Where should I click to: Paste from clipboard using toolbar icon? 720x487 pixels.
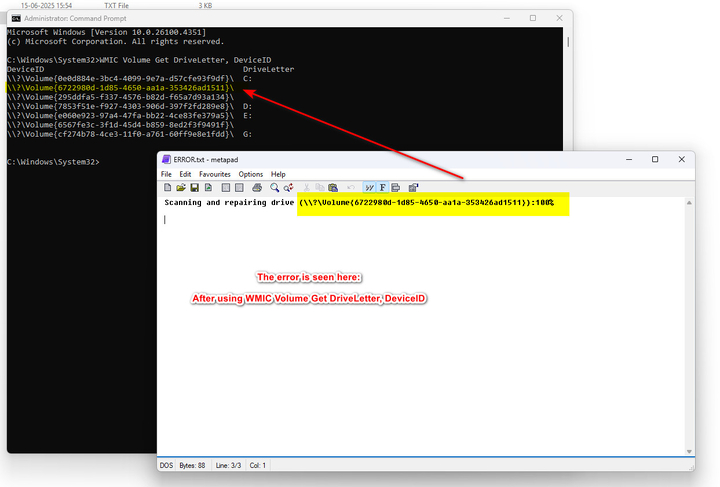tap(333, 187)
